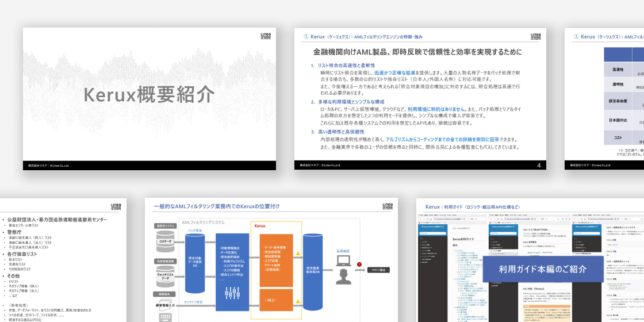
Task: Click the 'Kerux概要紹介' title text
Action: click(149, 94)
